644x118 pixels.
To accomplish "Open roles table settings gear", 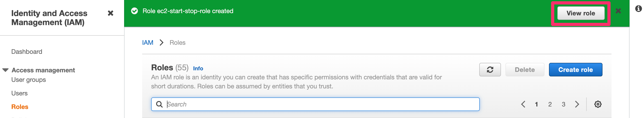I will point(598,104).
